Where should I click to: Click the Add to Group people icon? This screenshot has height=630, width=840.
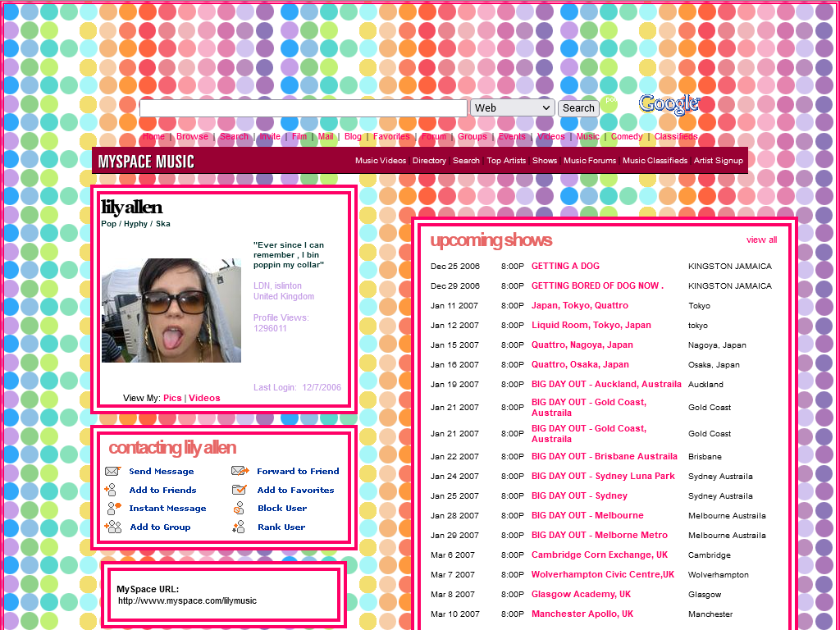click(x=113, y=527)
